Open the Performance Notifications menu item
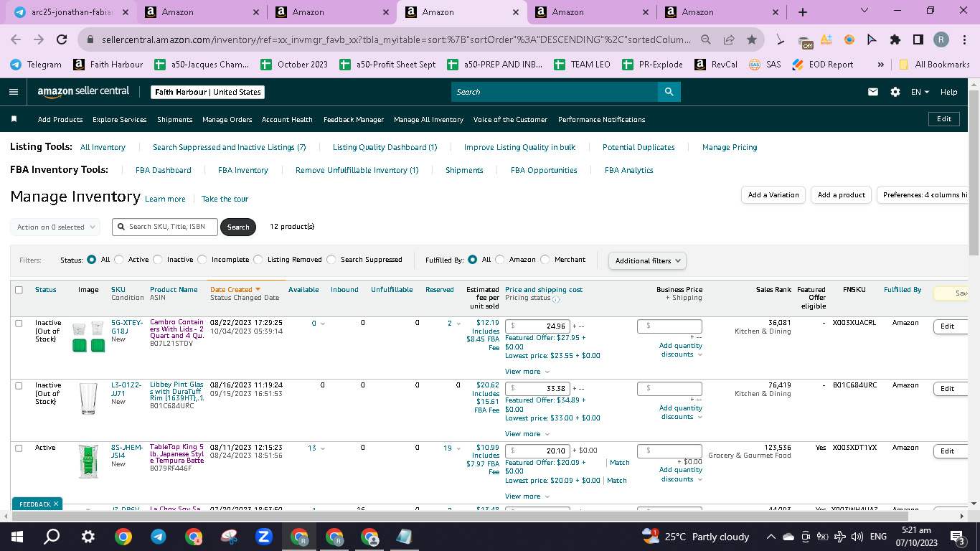Viewport: 980px width, 551px height. pyautogui.click(x=602, y=119)
